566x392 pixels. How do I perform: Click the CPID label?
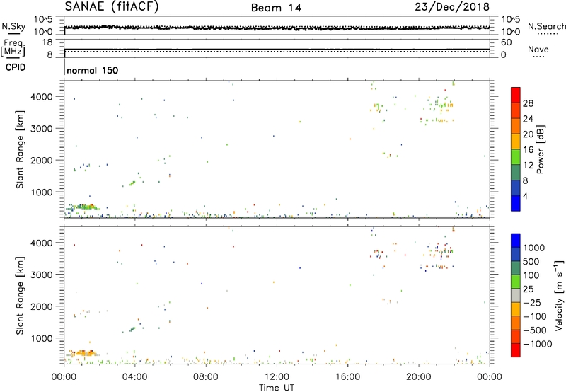(13, 67)
